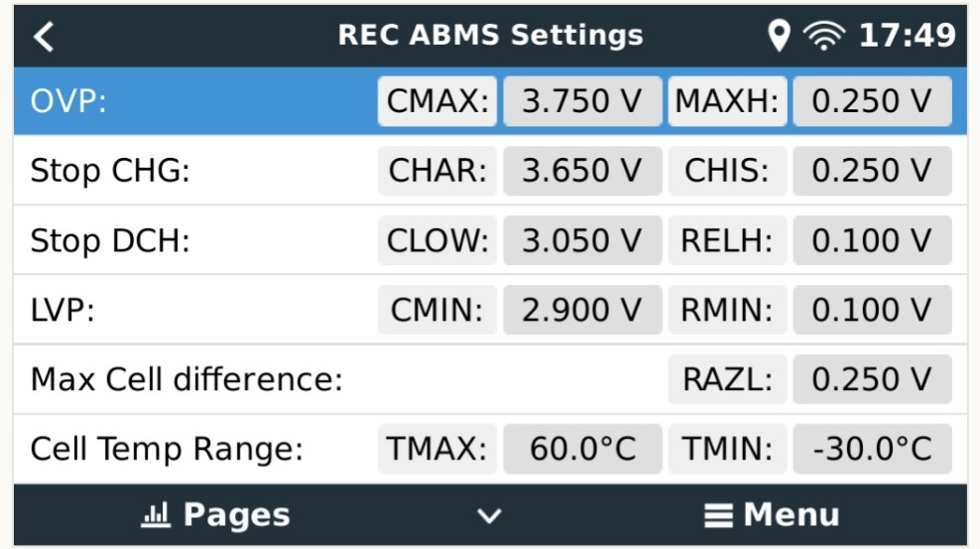Viewport: 980px width, 549px height.
Task: Change the RELH 0.100 V value
Action: point(873,240)
